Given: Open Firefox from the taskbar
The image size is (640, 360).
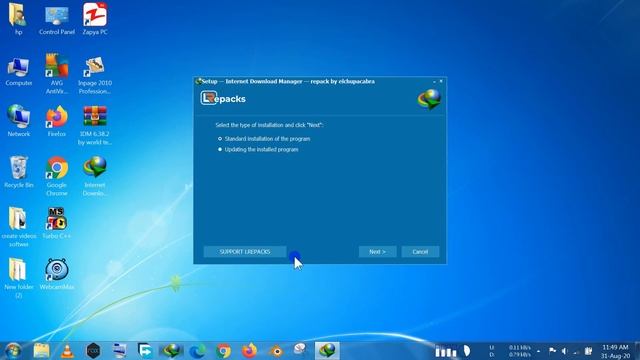Looking at the screenshot, I should point(249,351).
